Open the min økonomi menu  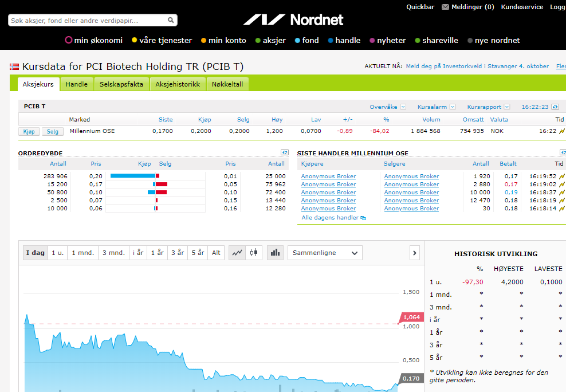coord(94,41)
